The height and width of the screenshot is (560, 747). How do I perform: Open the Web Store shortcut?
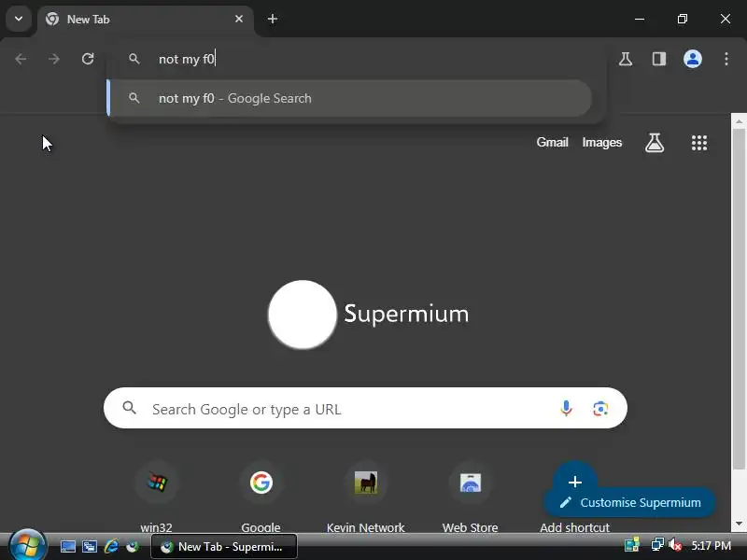tap(471, 496)
